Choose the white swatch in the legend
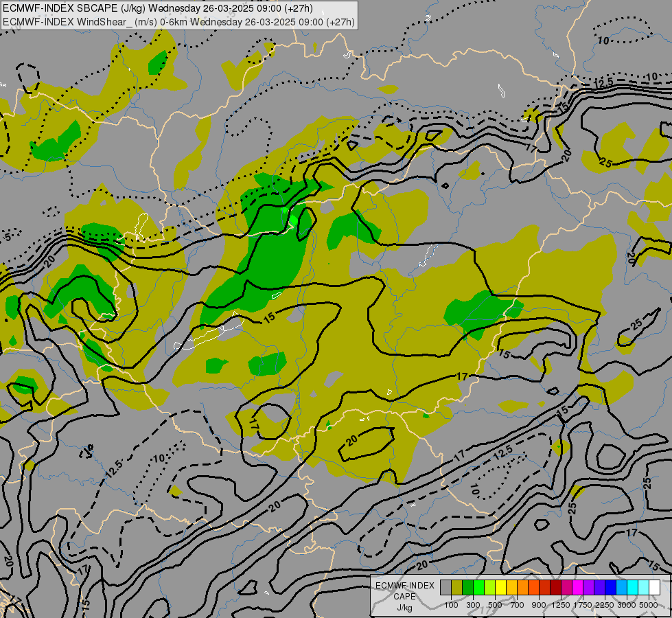Image resolution: width=672 pixels, height=618 pixels. pyautogui.click(x=654, y=587)
